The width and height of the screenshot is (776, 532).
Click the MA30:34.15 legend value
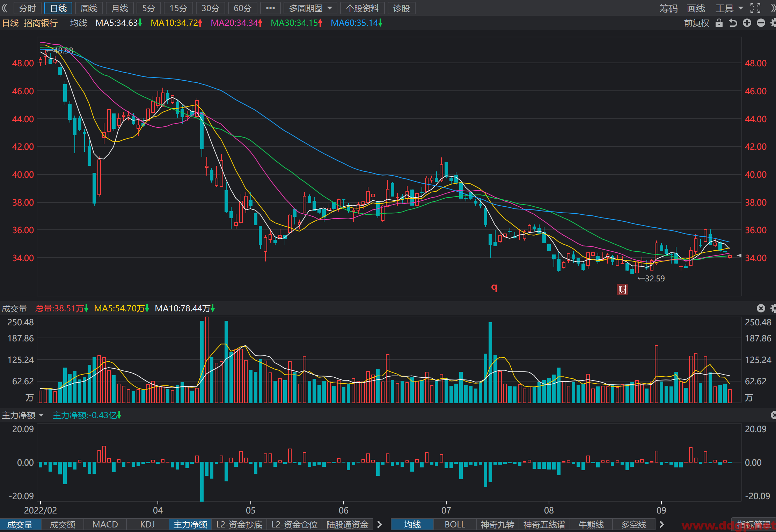point(297,23)
